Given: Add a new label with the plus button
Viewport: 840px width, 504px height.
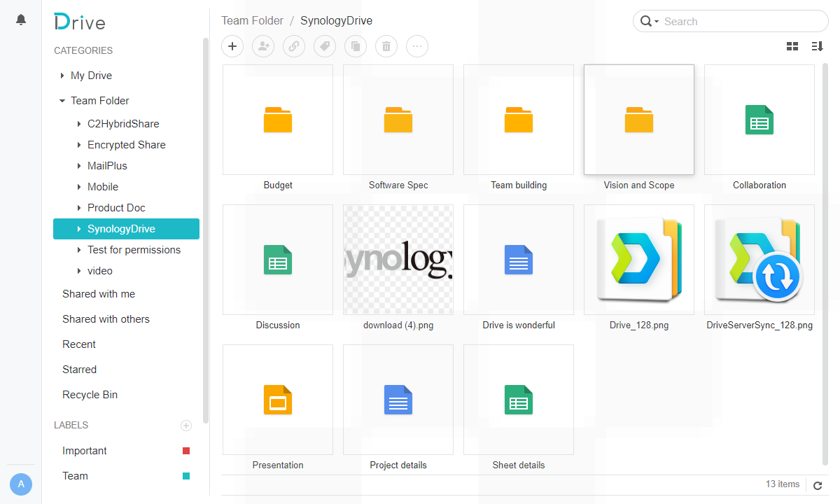Looking at the screenshot, I should (x=186, y=425).
